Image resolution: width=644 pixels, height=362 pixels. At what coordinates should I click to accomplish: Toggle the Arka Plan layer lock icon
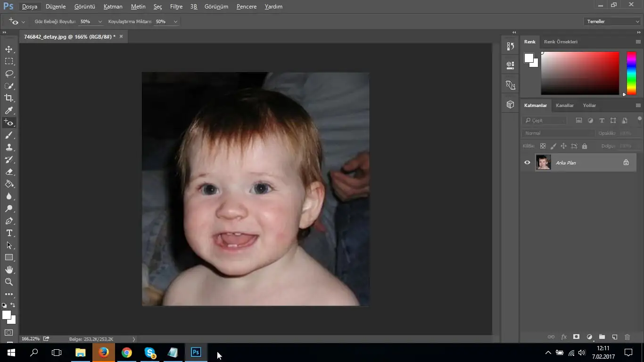point(626,163)
